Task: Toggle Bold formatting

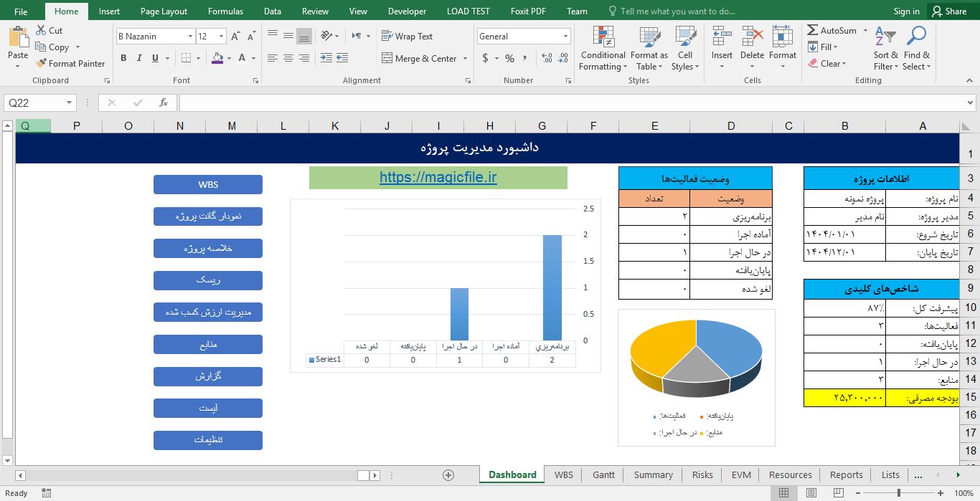Action: click(123, 58)
